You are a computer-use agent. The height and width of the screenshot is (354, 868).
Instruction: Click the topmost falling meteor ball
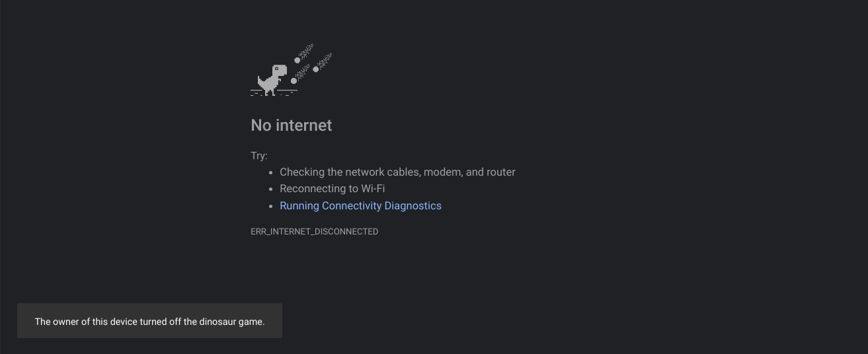(297, 60)
